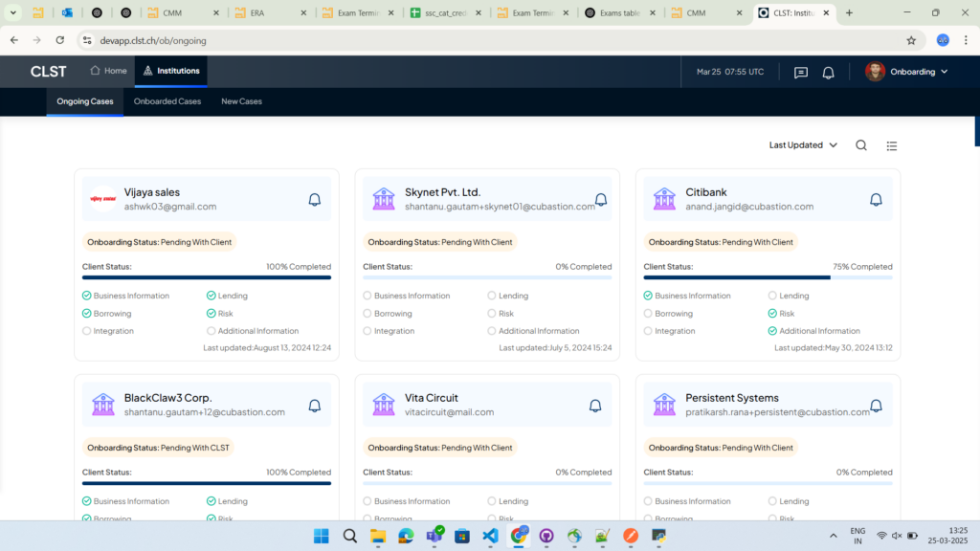This screenshot has width=980, height=551.
Task: Click the Citibank institution icon
Action: [664, 199]
